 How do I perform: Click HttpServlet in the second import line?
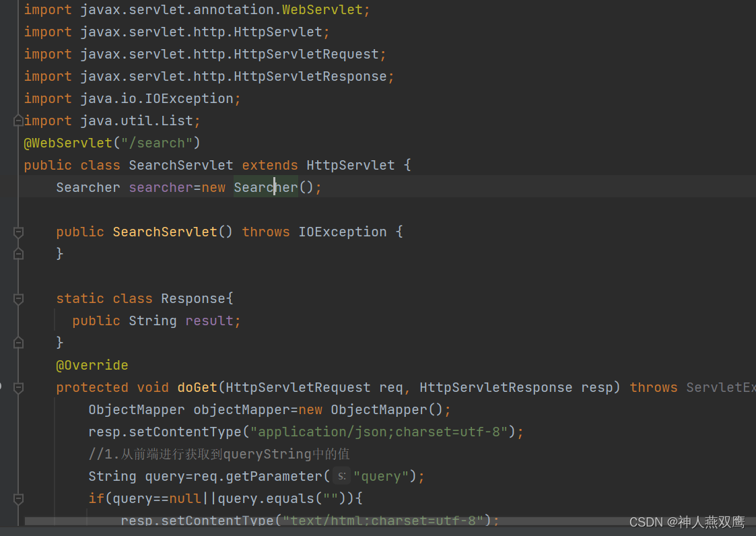tap(278, 32)
